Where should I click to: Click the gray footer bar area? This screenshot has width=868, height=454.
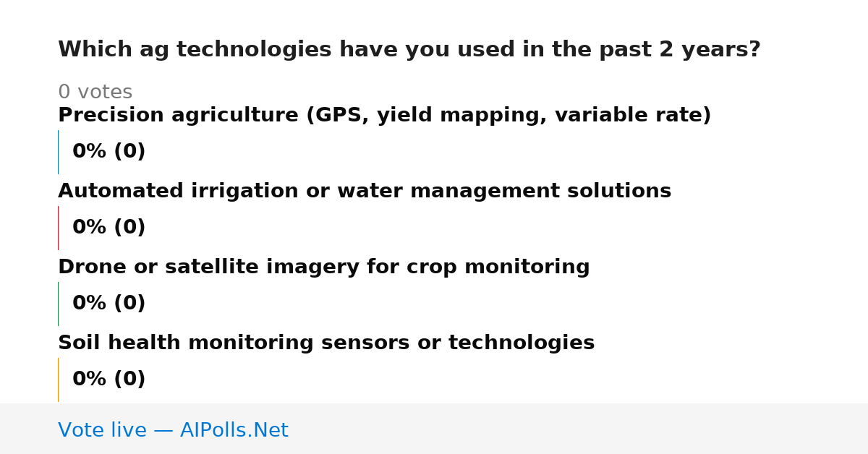[x=434, y=429]
